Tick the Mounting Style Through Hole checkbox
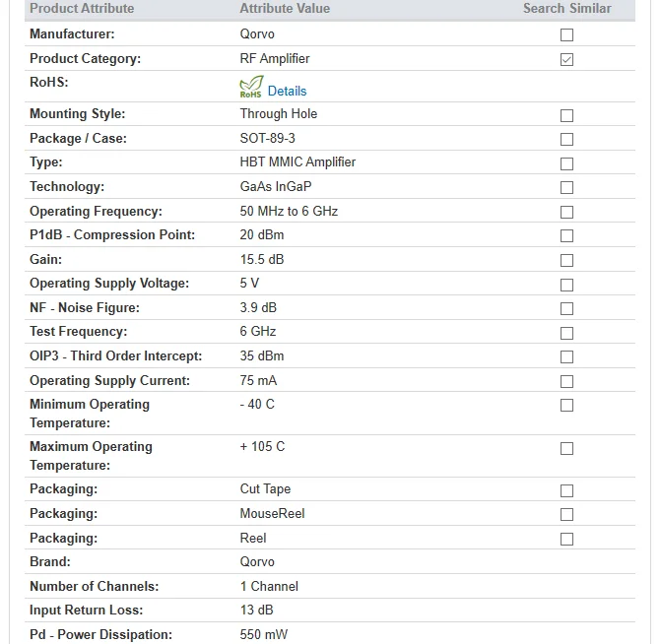 click(566, 115)
